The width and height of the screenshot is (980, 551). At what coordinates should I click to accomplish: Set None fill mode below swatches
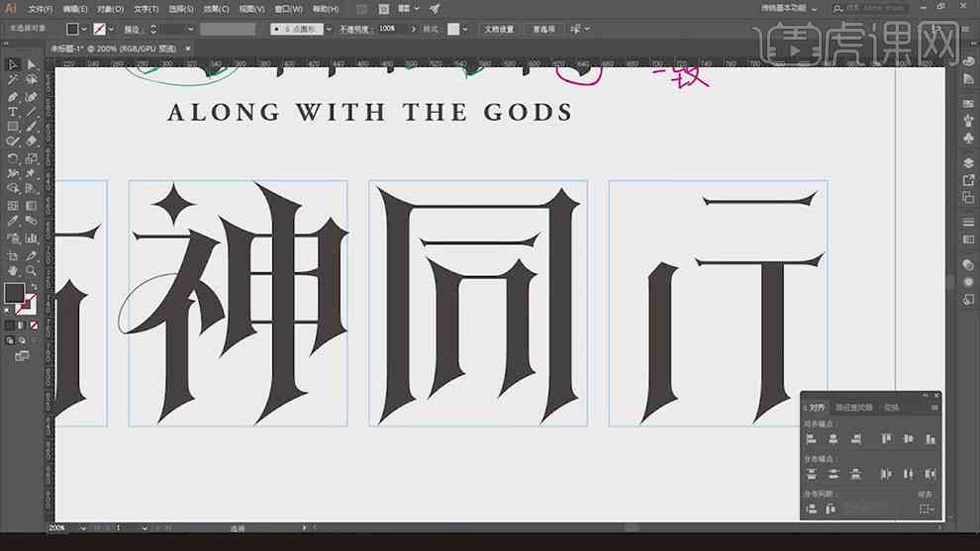point(34,325)
